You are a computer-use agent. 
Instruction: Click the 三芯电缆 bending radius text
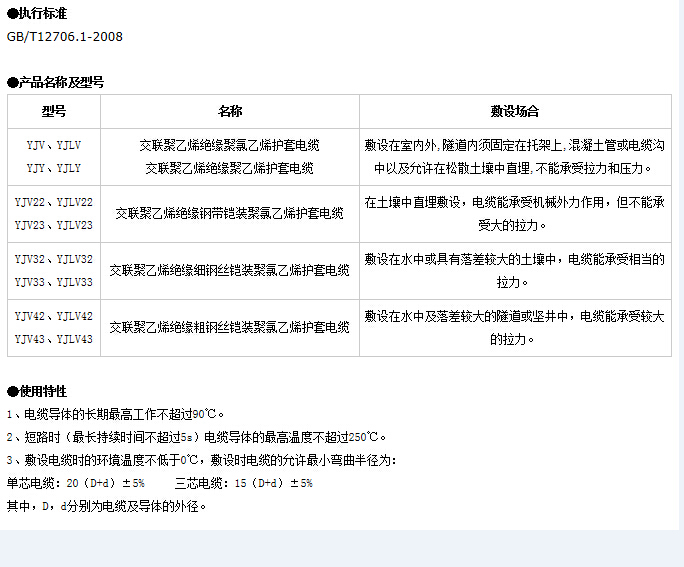tap(244, 483)
